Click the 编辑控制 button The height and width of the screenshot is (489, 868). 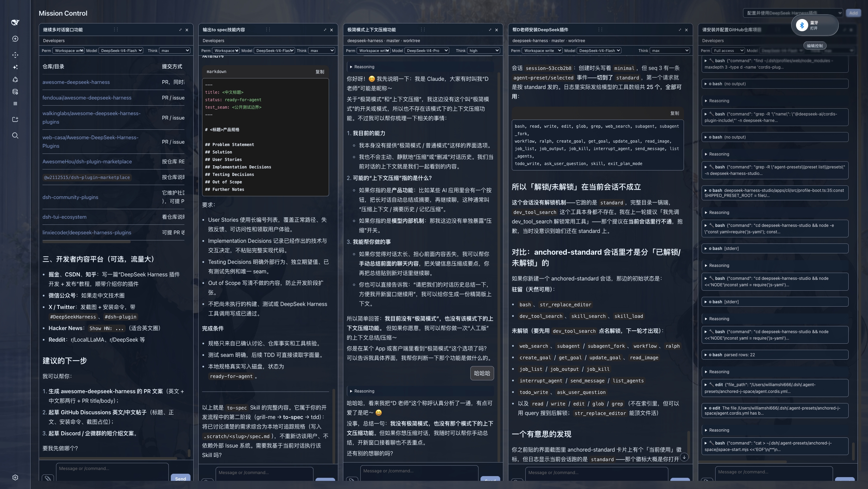pos(815,46)
